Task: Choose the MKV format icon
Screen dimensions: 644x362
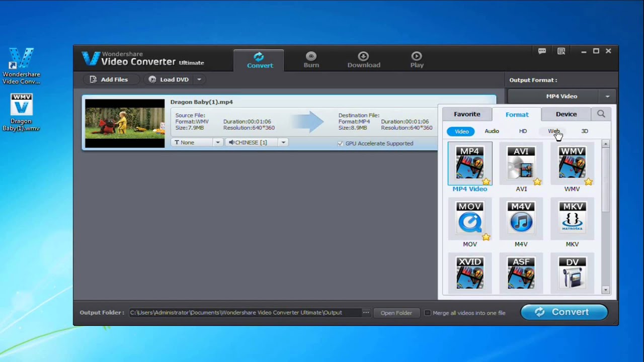Action: click(x=572, y=219)
